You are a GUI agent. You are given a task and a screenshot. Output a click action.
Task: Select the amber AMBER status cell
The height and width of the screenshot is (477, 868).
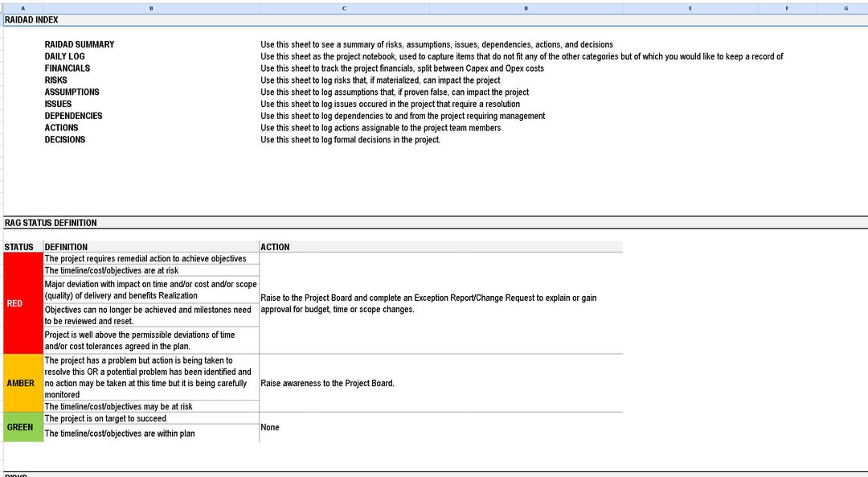pyautogui.click(x=21, y=383)
